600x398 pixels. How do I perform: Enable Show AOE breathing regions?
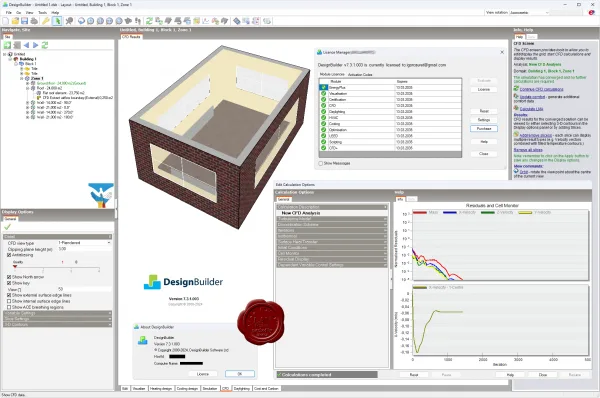click(9, 307)
